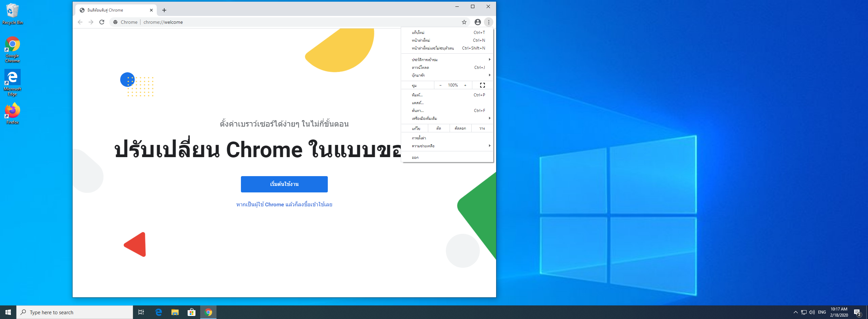The width and height of the screenshot is (868, 319).
Task: Enter fullscreen from the zoom row
Action: pos(483,85)
